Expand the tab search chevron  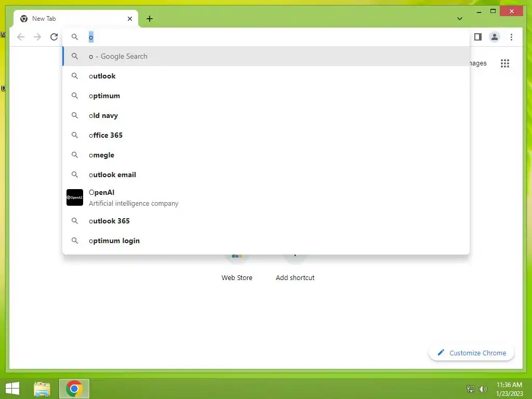459,19
